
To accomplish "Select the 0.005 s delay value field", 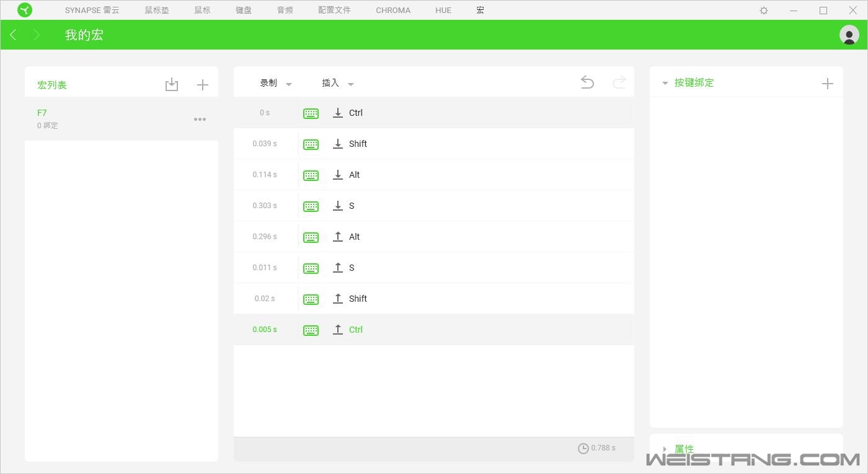I will pos(264,329).
